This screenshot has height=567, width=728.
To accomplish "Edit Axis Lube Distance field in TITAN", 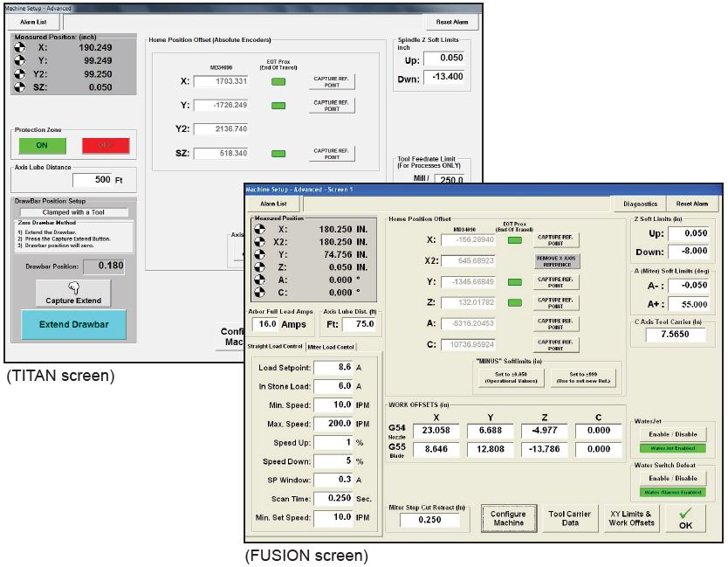I will pyautogui.click(x=93, y=180).
